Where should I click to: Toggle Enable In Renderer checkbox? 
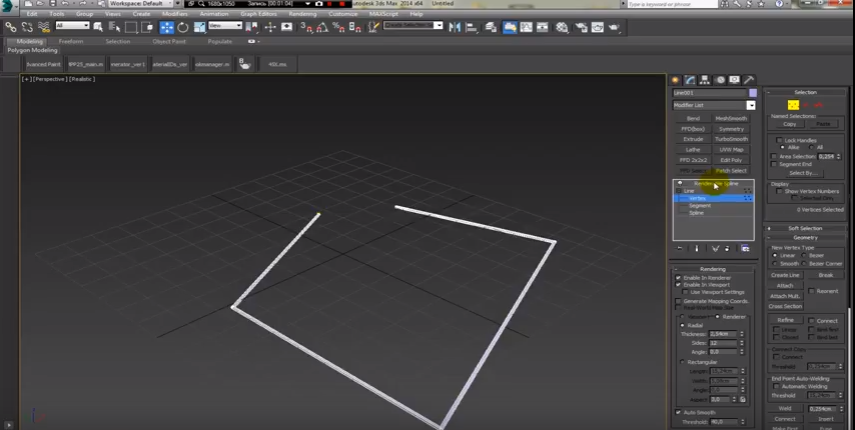(678, 278)
